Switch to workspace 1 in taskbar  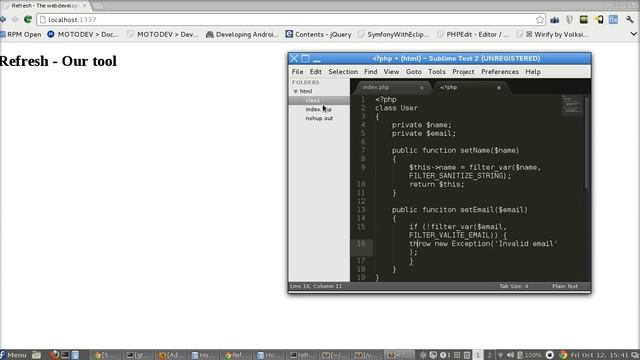click(x=478, y=355)
